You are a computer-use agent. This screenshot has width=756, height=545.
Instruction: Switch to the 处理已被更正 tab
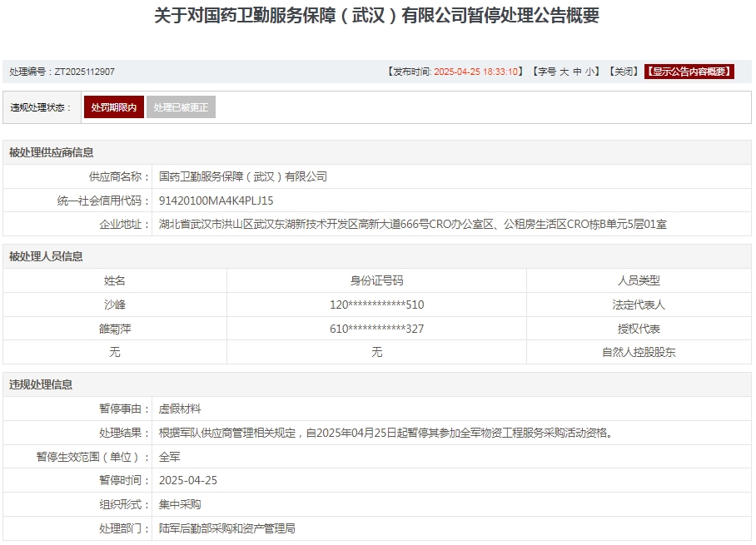coord(181,107)
